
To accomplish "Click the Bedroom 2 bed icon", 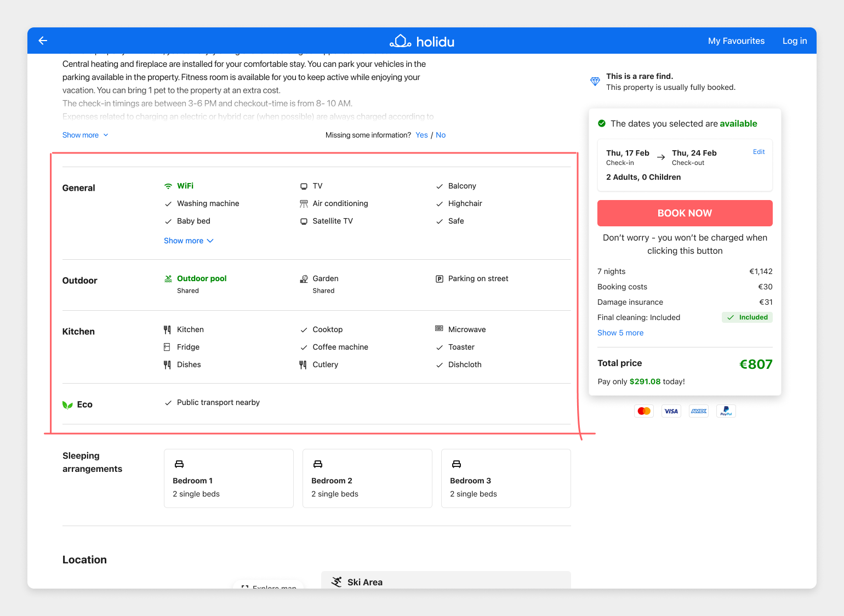I will tap(318, 464).
